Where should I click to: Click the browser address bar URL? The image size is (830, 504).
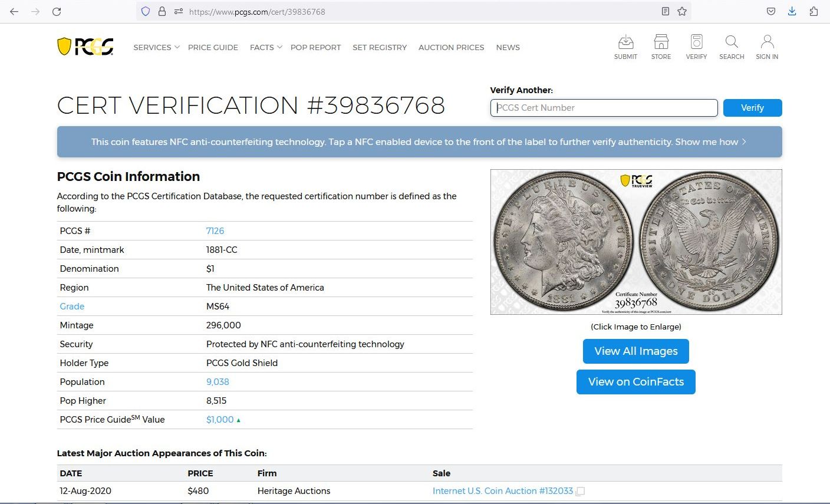[x=257, y=12]
